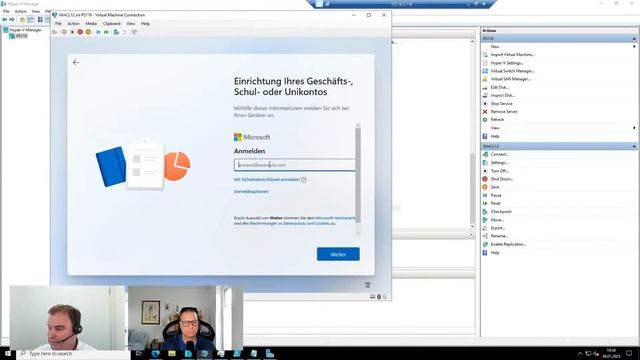Click the blue Weiter button

(x=338, y=254)
